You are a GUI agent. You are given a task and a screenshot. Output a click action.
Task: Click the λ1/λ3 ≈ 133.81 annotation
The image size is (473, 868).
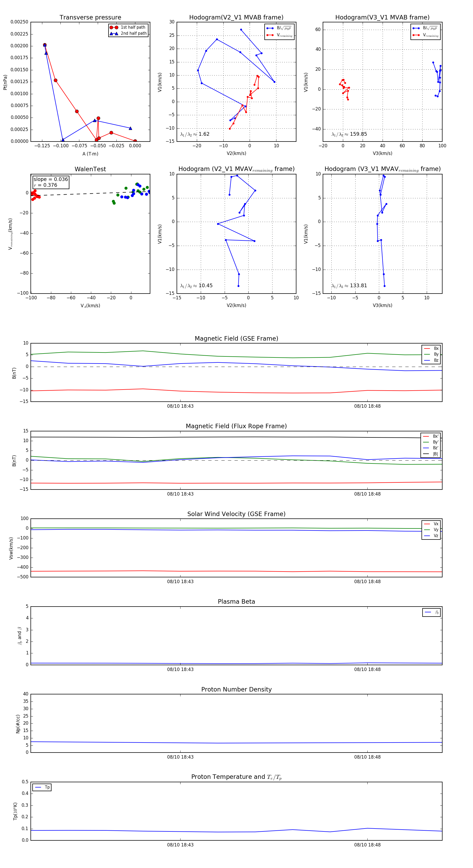tap(349, 286)
